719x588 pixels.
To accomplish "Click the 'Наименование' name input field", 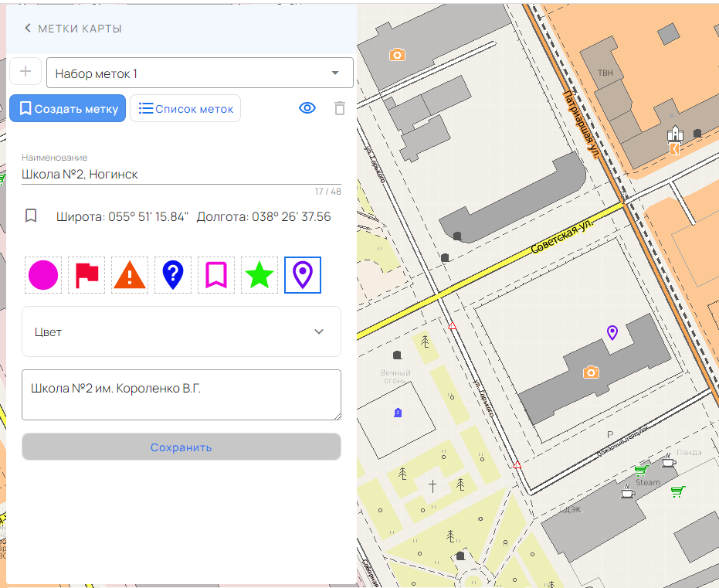I will tap(181, 173).
